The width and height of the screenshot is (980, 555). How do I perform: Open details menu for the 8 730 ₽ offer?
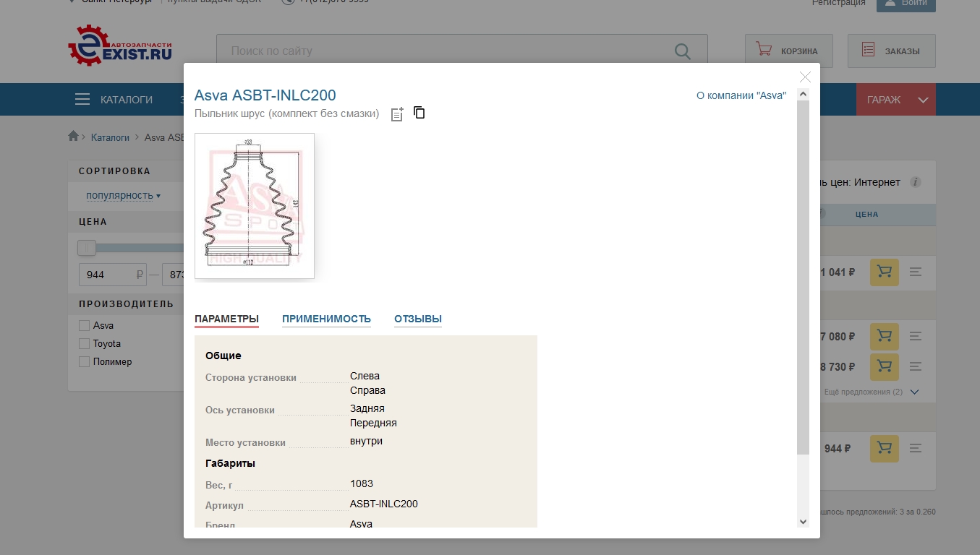[916, 366]
